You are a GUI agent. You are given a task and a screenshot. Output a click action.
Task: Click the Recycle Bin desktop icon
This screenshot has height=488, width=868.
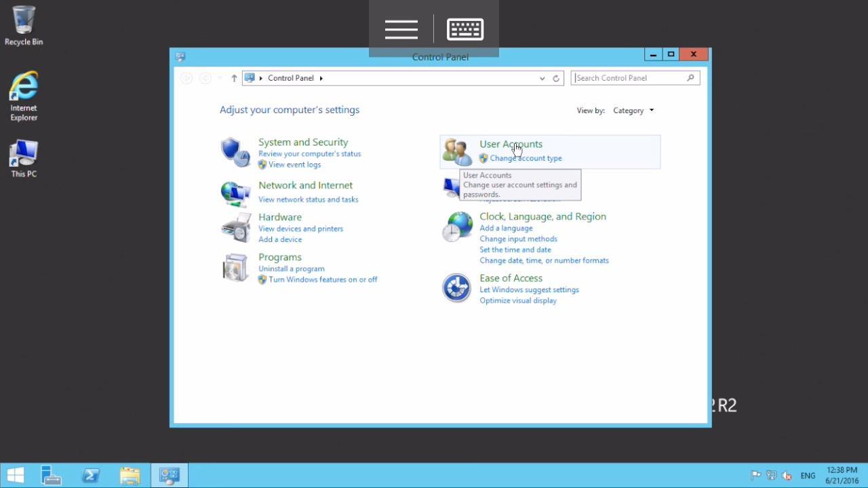point(24,26)
